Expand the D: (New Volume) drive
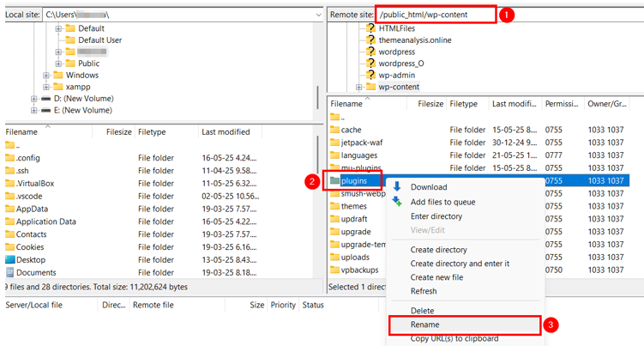The width and height of the screenshot is (644, 346). pyautogui.click(x=33, y=99)
